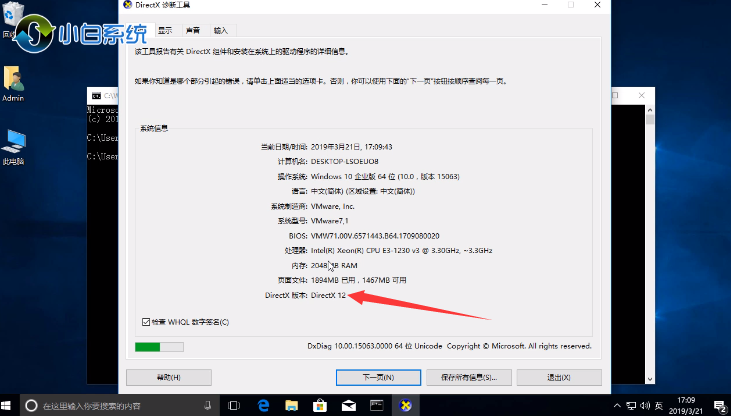Viewport: 731px width, 416px height.
Task: Open network status tray icon
Action: coord(631,406)
